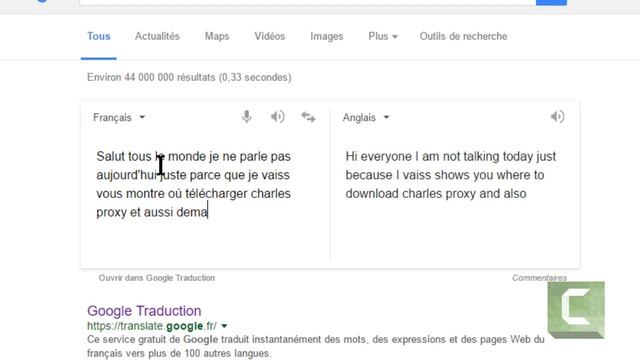Open the Google Traduction result link
Image resolution: width=640 pixels, height=360 pixels.
click(x=144, y=311)
